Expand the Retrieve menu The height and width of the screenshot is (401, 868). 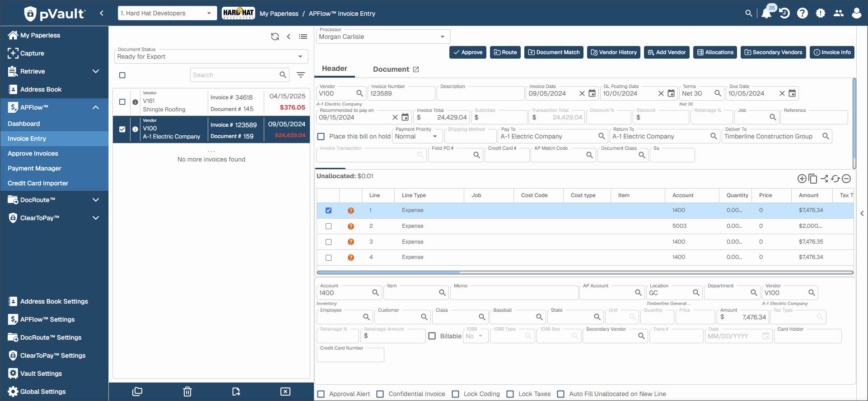point(96,71)
